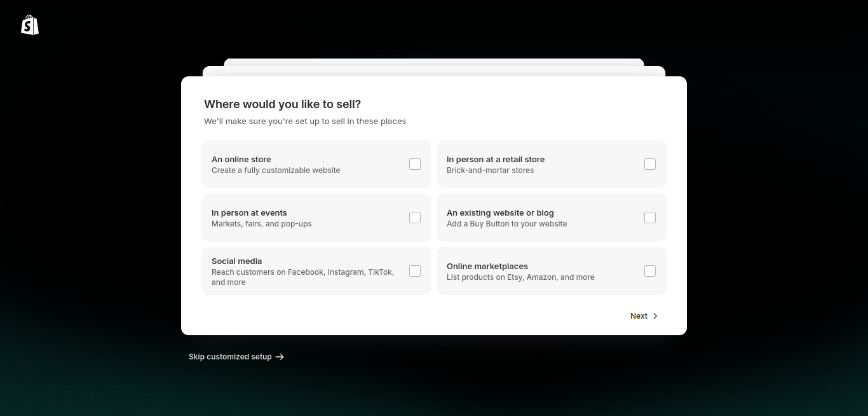Click the chevron icon next to Next
Viewport: 868px width, 416px height.
655,316
